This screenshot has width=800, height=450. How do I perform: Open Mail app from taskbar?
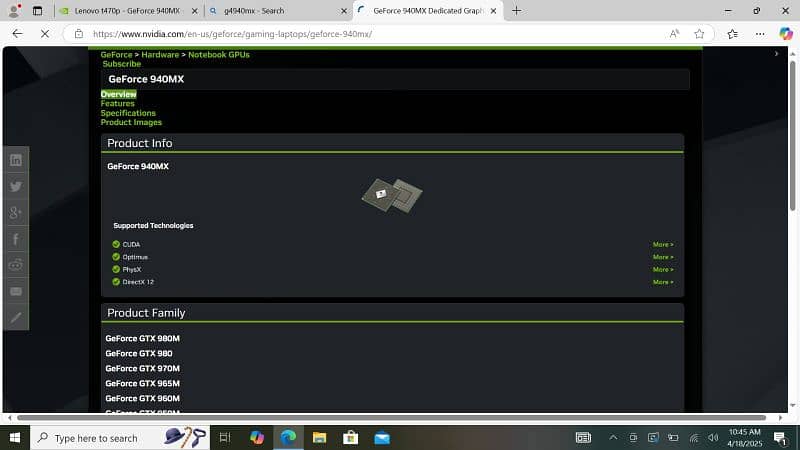point(382,438)
